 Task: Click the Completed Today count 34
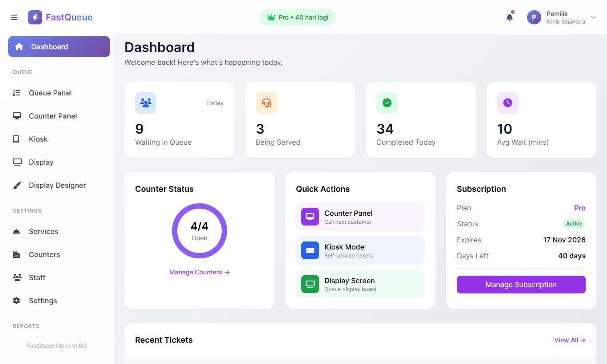point(385,129)
